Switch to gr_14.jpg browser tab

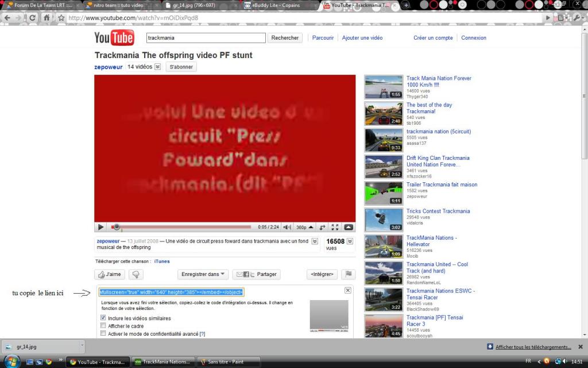pyautogui.click(x=199, y=5)
